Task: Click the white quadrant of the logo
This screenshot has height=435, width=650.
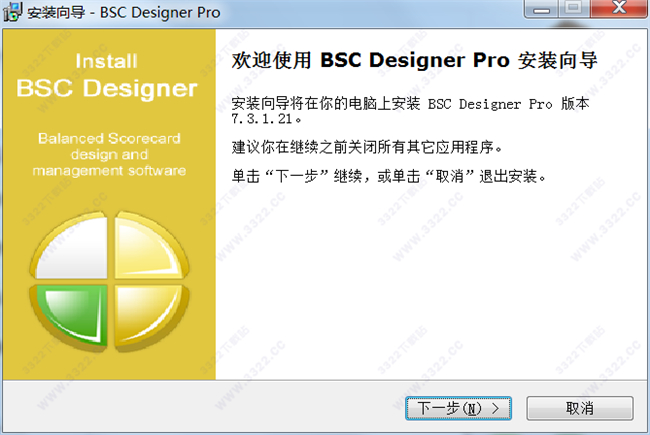Action: coord(70,247)
